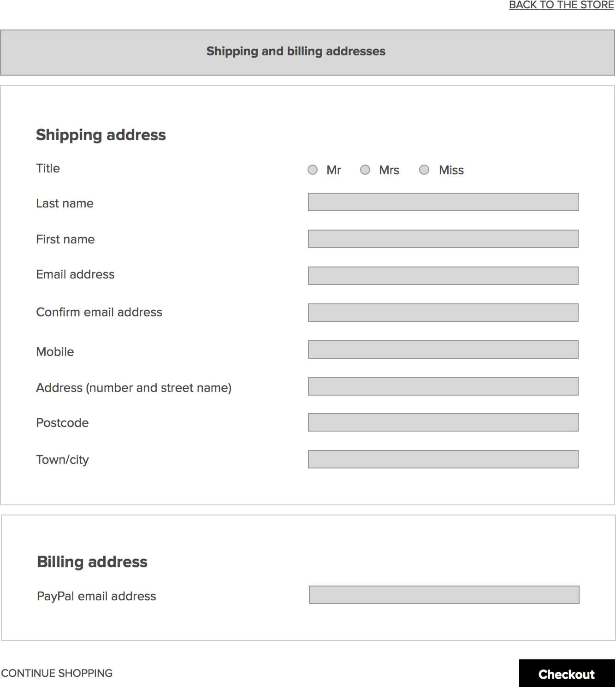Click the Postcode input box
616x687 pixels.
click(443, 422)
